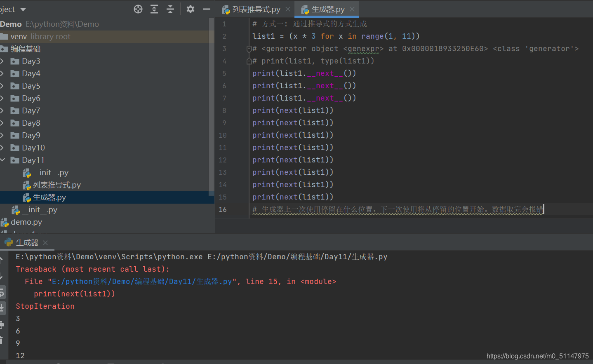Click print(list1.__next__()) on line 5
Viewport: 593px width, 364px height.
[304, 73]
